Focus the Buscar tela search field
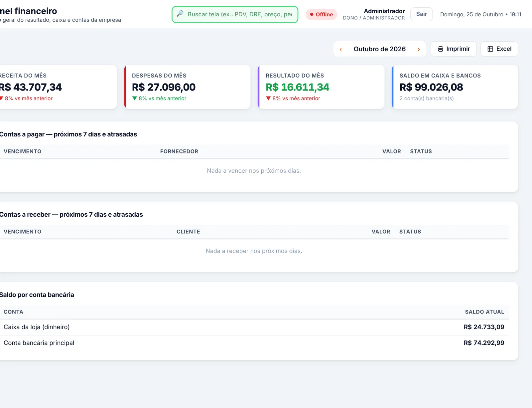Image resolution: width=532 pixels, height=408 pixels. [235, 14]
